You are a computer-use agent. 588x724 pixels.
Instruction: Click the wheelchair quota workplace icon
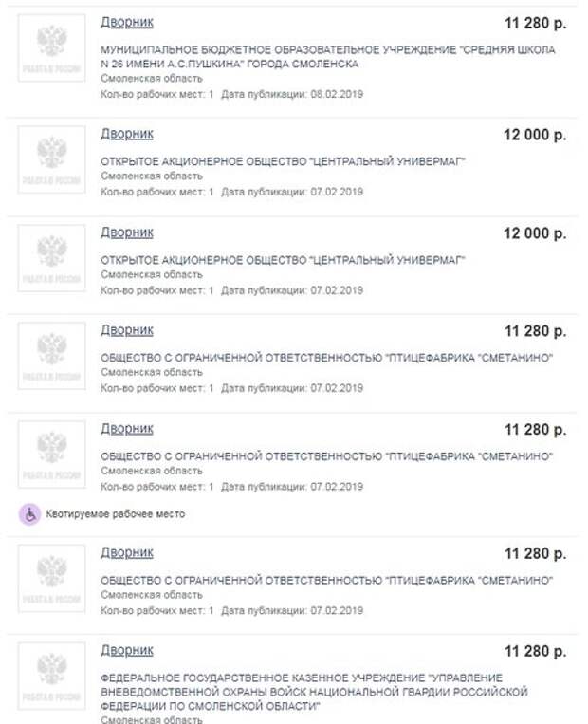pyautogui.click(x=31, y=514)
